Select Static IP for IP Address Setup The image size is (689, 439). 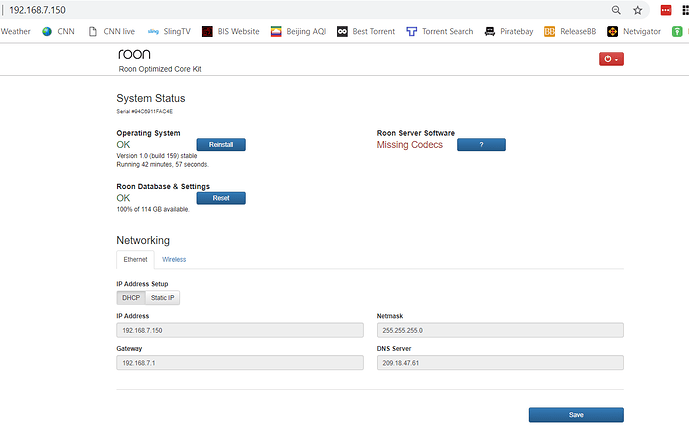click(163, 298)
